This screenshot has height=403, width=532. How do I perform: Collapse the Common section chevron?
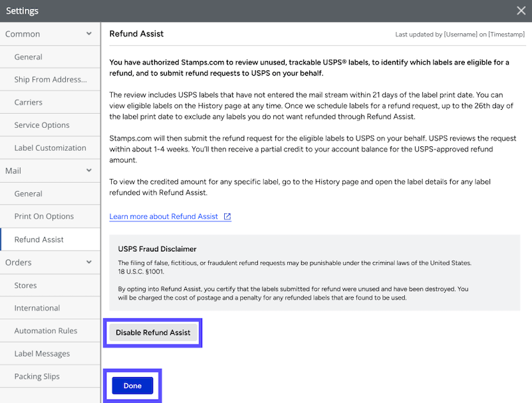(x=89, y=33)
